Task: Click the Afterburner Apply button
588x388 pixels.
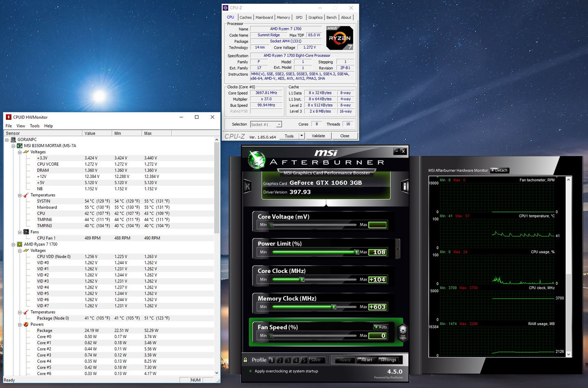Action: pyautogui.click(x=345, y=360)
